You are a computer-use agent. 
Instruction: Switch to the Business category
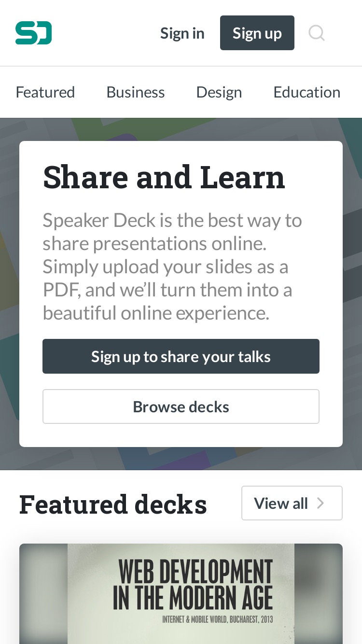pyautogui.click(x=136, y=92)
